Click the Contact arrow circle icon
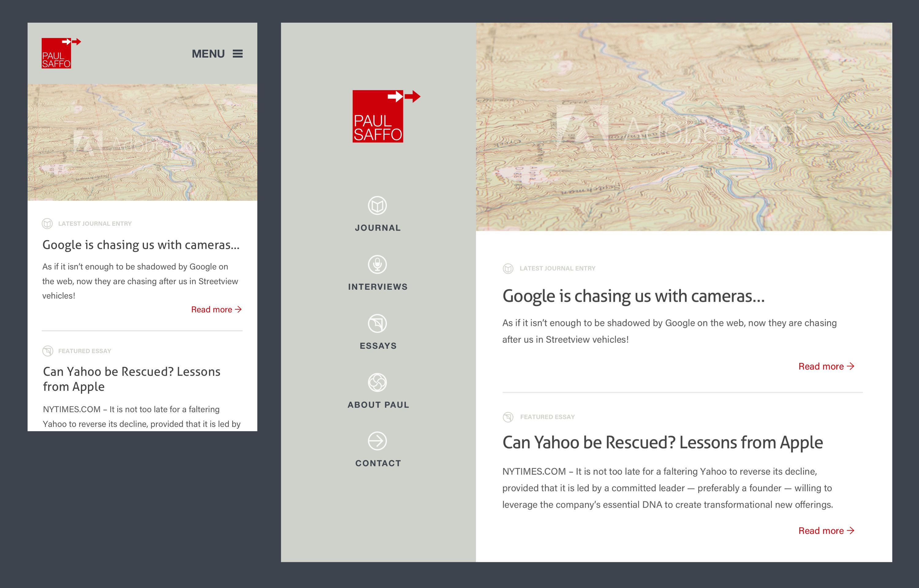The height and width of the screenshot is (588, 919). pos(377,441)
